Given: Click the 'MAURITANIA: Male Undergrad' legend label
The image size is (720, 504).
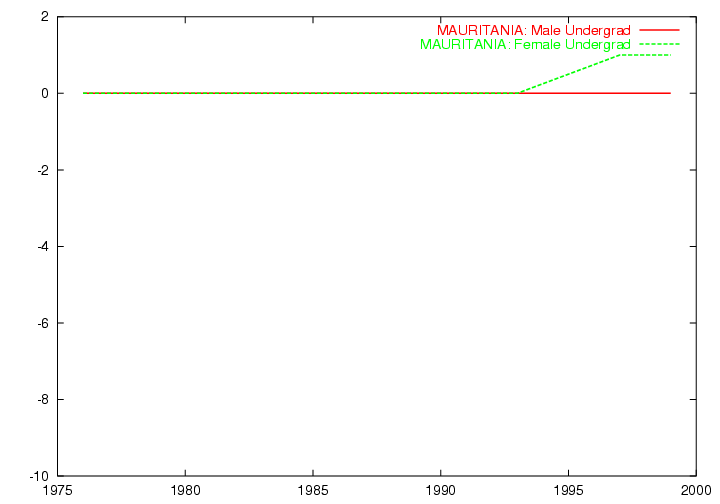Looking at the screenshot, I should (x=534, y=30).
